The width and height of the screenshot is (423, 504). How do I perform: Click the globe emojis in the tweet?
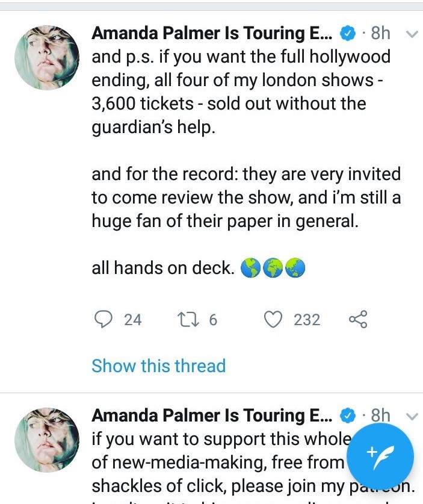pos(273,269)
